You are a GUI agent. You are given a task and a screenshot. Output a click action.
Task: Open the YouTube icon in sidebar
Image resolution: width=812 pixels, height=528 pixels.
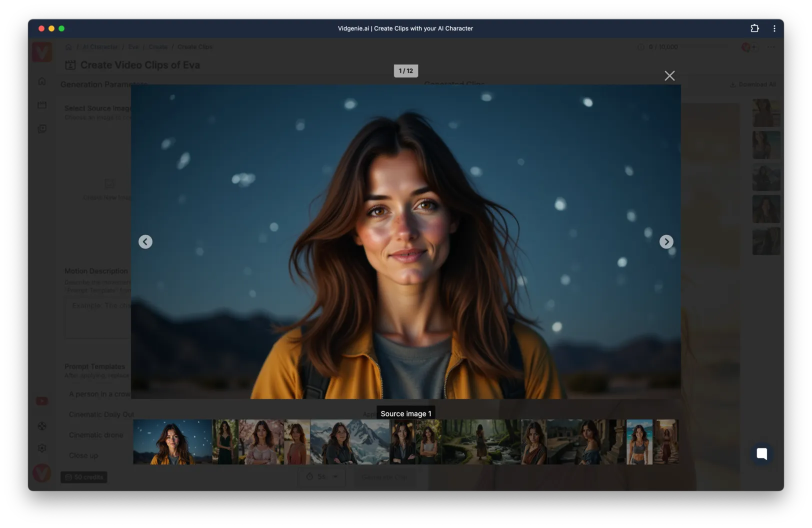tap(42, 401)
